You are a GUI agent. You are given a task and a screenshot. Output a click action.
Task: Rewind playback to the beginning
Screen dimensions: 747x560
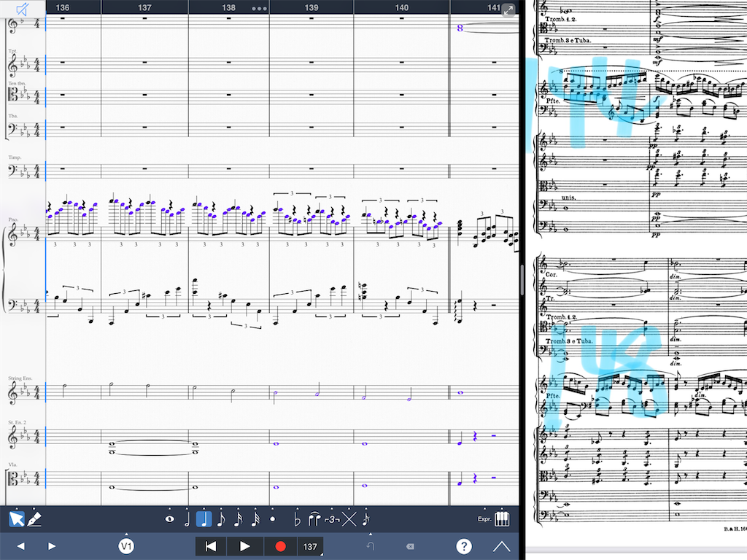[x=211, y=546]
